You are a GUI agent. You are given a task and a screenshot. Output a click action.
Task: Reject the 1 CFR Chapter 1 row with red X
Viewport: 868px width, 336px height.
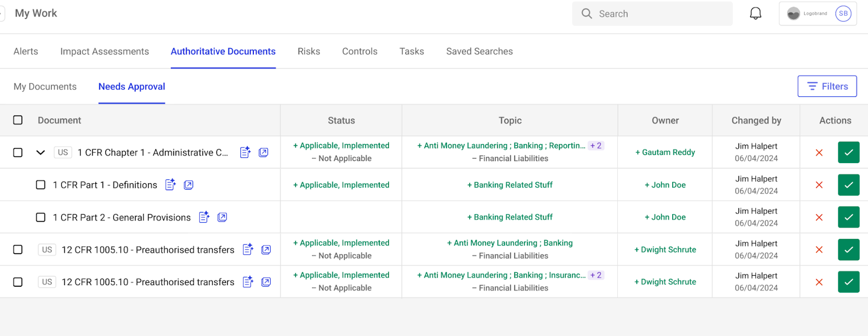point(819,153)
